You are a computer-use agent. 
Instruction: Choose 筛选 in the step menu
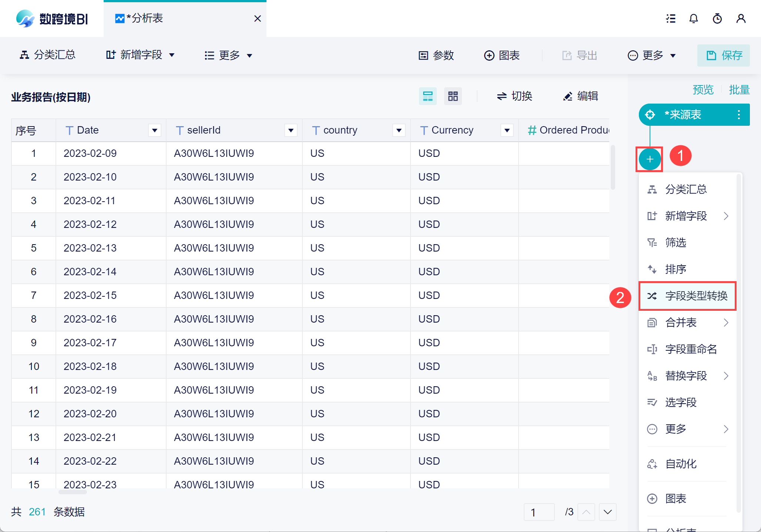tap(676, 242)
